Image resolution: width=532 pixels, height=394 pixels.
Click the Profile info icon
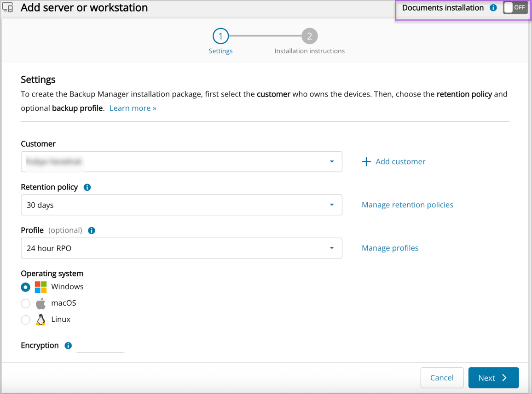[92, 230]
